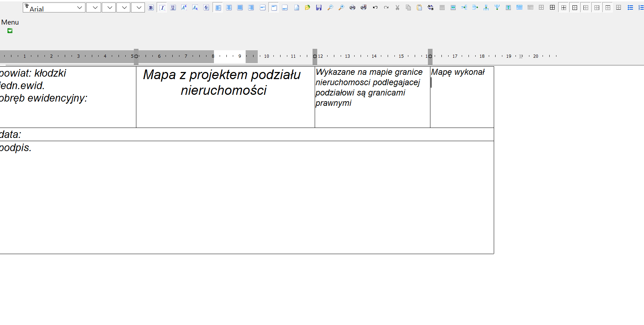Open print preview with second printer icon
This screenshot has height=325, width=644.
[363, 7]
